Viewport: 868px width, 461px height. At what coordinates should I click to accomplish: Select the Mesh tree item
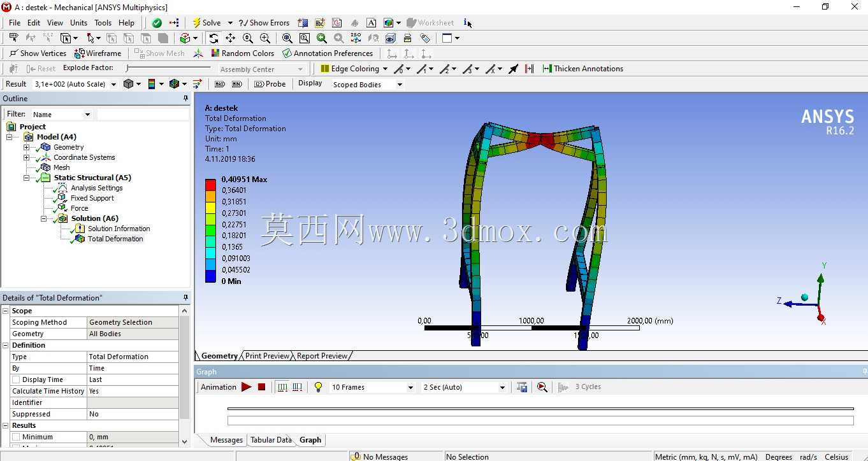61,167
